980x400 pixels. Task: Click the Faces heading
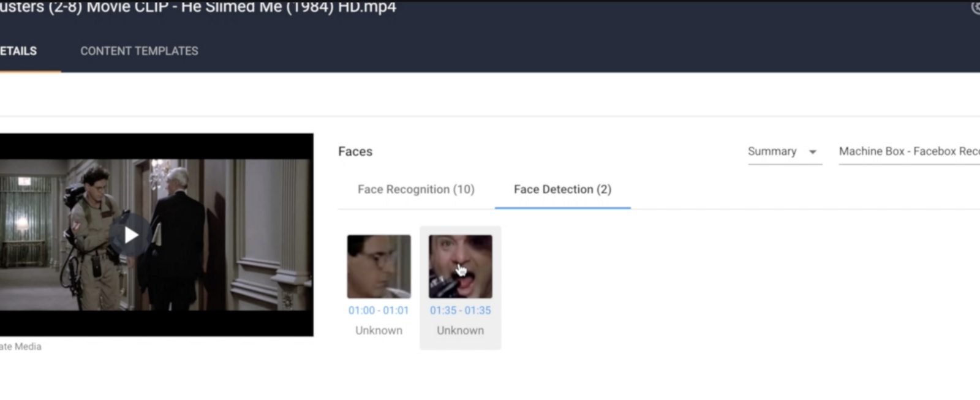click(x=355, y=151)
